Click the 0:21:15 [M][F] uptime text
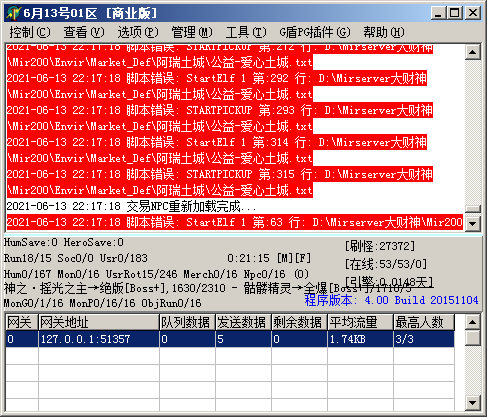Viewport: 487px width, 417px height. pyautogui.click(x=269, y=258)
